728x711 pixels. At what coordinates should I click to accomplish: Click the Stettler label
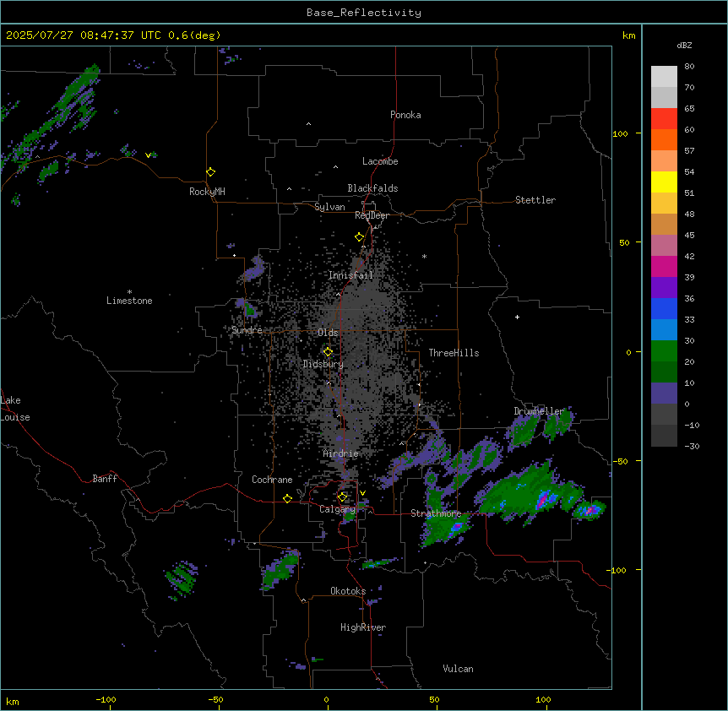pos(535,200)
